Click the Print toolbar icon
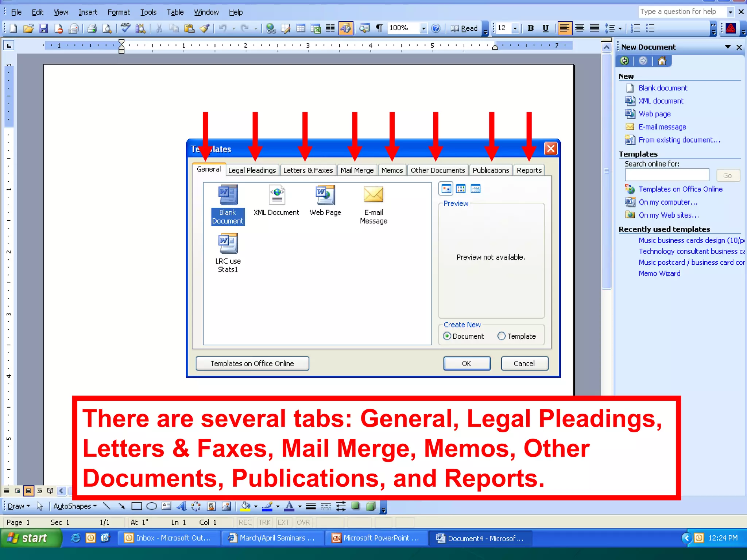 [x=92, y=28]
